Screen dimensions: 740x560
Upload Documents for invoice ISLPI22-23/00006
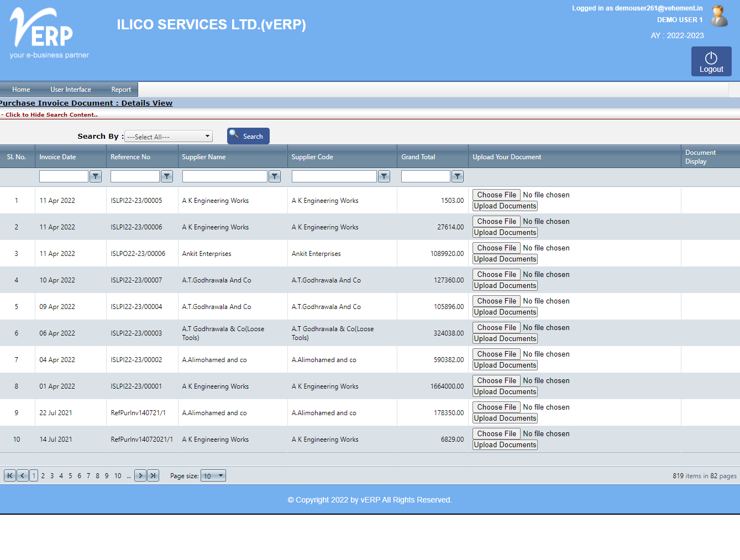(x=505, y=233)
